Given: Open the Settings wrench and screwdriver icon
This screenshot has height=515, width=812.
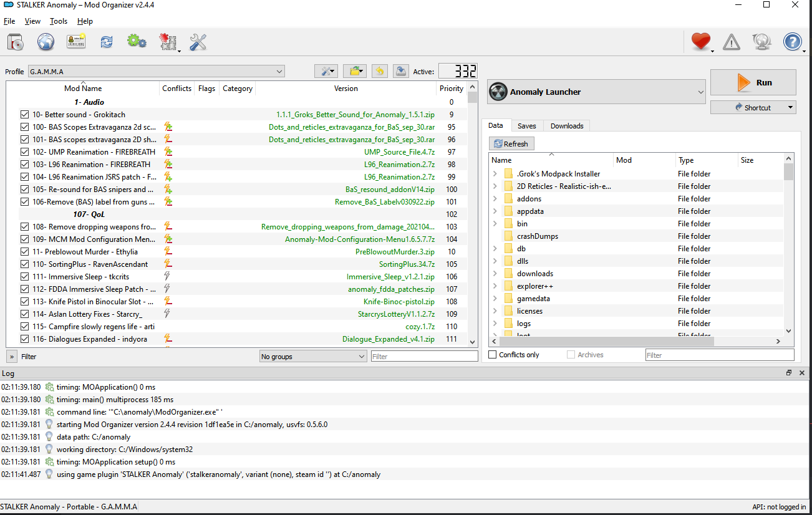Looking at the screenshot, I should tap(198, 42).
